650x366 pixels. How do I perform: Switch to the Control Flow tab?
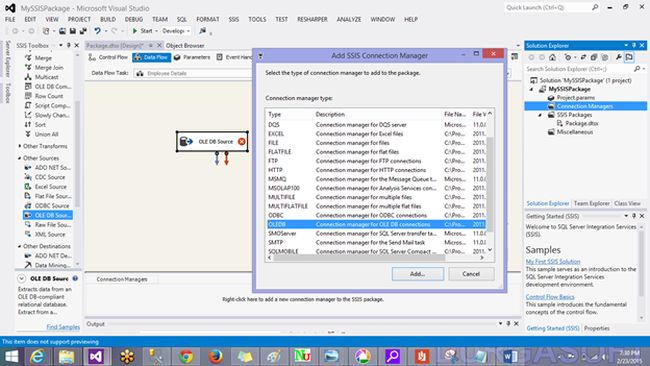(109, 57)
